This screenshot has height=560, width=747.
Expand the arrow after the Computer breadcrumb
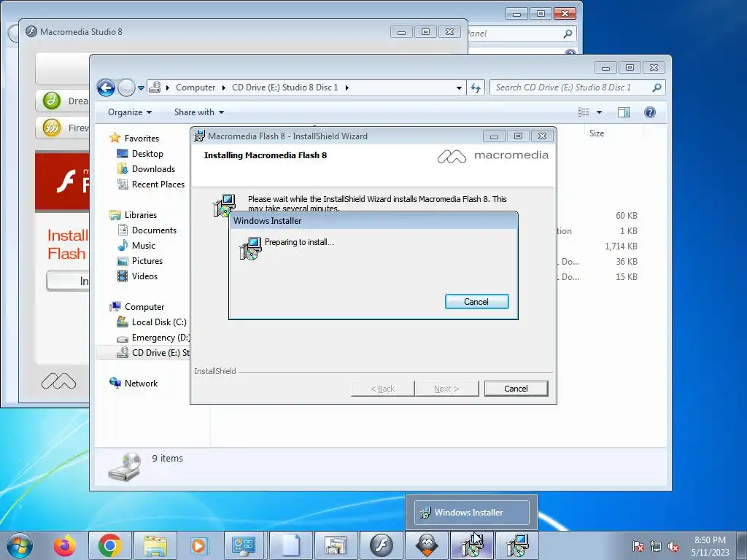coord(223,87)
